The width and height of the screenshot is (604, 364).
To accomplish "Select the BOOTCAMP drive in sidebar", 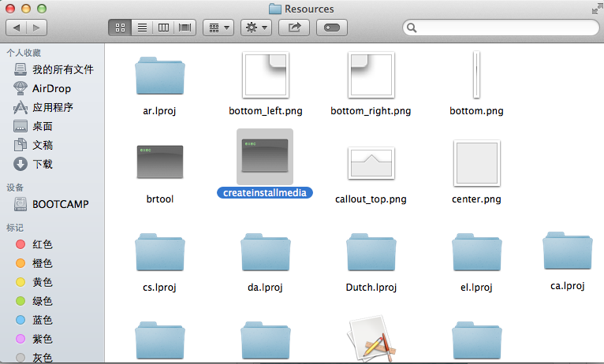I will [51, 204].
